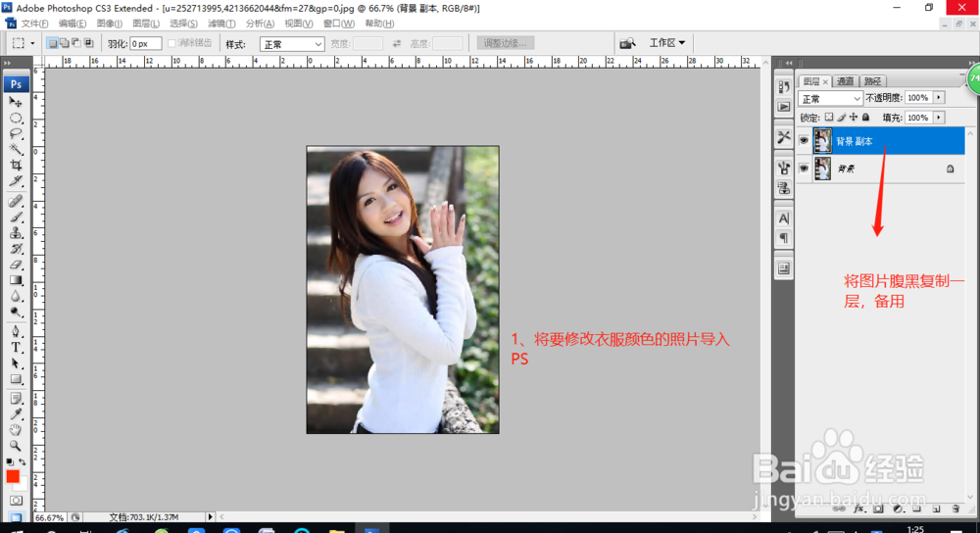Select the 背景 副本 layer thumbnail
Viewport: 980px width, 533px height.
click(822, 140)
